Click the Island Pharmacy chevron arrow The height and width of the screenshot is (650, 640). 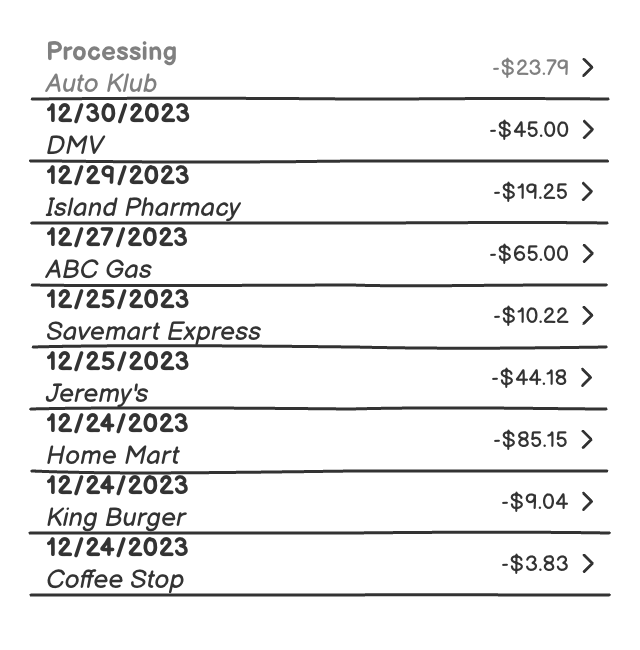[588, 191]
